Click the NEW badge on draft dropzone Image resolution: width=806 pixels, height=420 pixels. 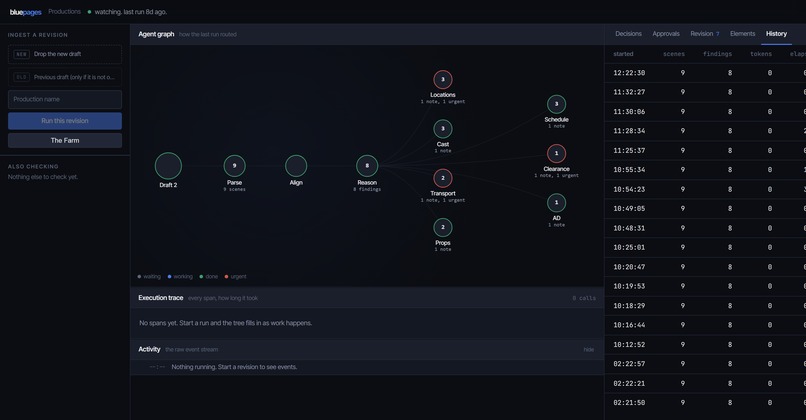(21, 54)
